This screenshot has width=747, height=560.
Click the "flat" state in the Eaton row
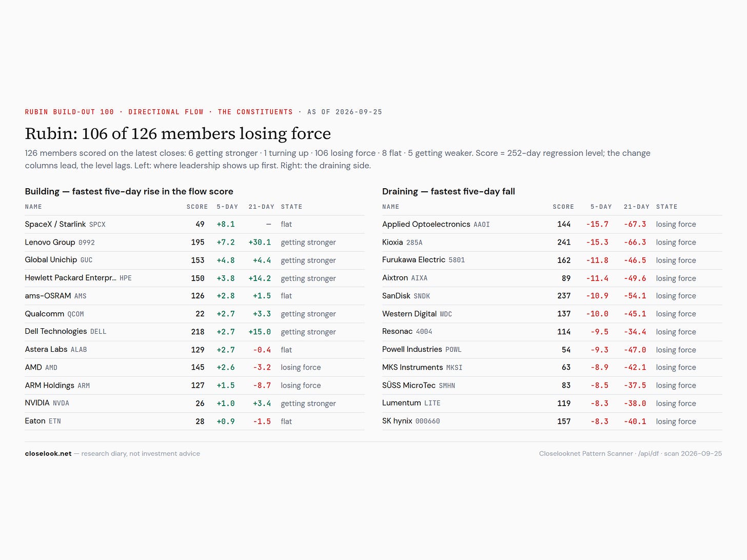coord(286,422)
